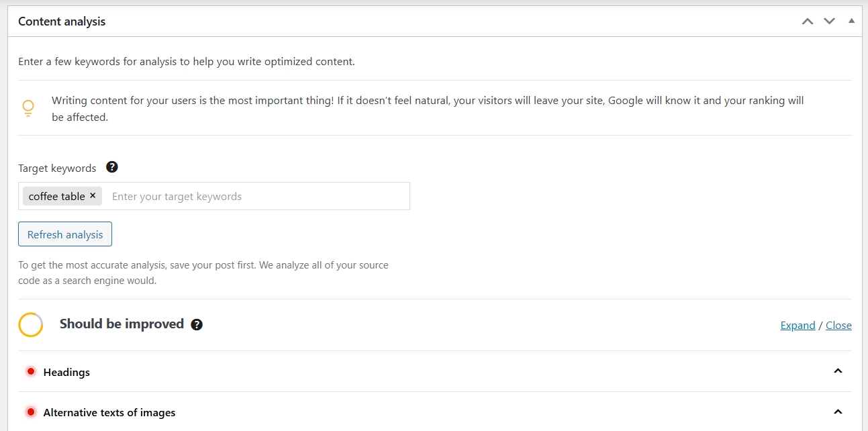Click the red status dot for Headings
Screen dimensions: 868x431
(31, 371)
